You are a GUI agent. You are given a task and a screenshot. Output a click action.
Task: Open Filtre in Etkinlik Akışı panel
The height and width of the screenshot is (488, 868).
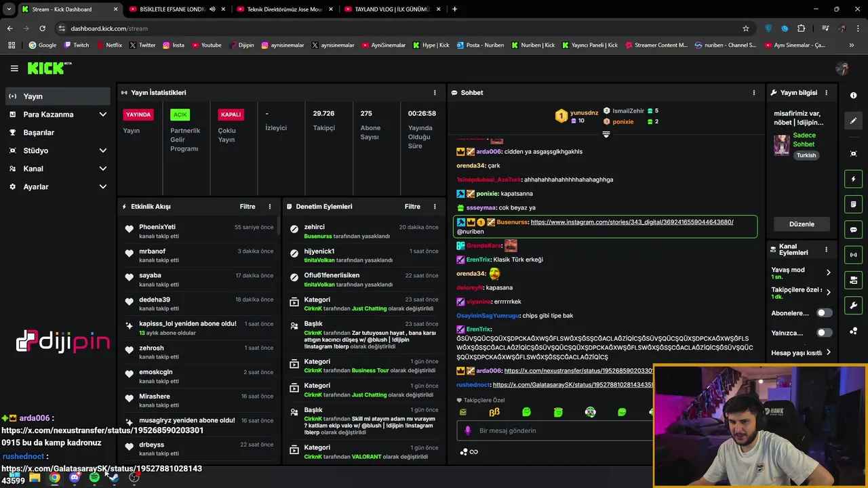click(248, 206)
